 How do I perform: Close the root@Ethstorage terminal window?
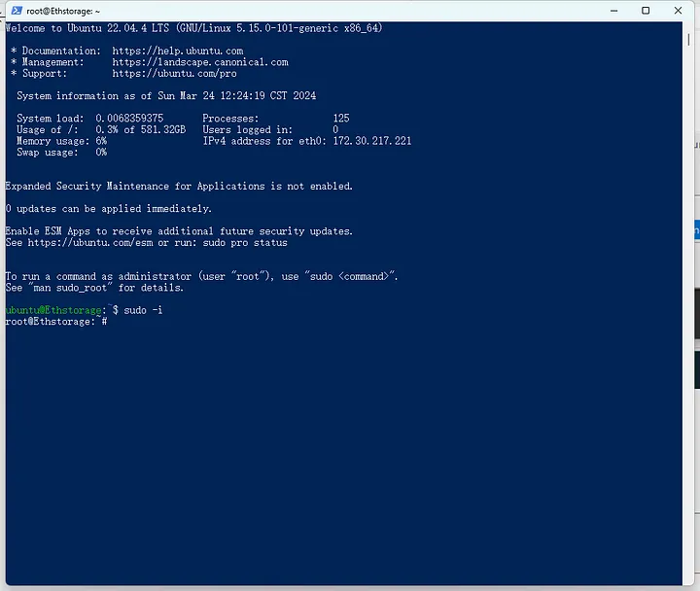678,11
